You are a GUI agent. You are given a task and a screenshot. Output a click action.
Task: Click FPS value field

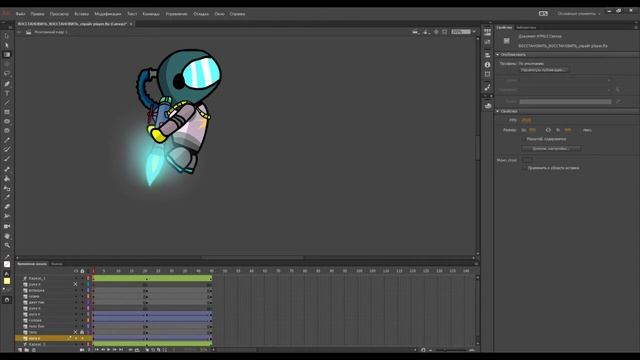click(x=527, y=120)
